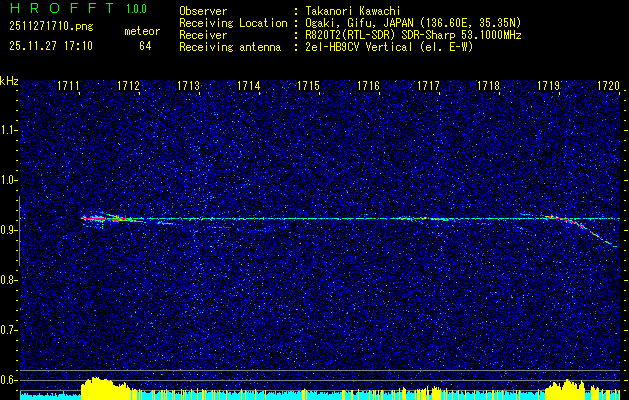Viewport: 629px width, 400px height.
Task: Click the 0.9 kHz frequency label
Action: pyautogui.click(x=9, y=230)
